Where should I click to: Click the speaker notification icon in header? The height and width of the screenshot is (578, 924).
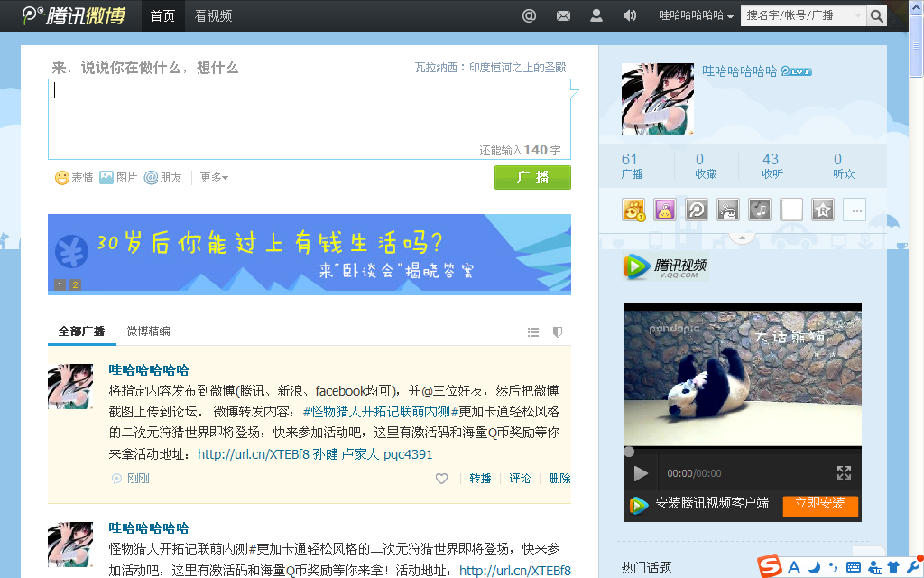[629, 15]
